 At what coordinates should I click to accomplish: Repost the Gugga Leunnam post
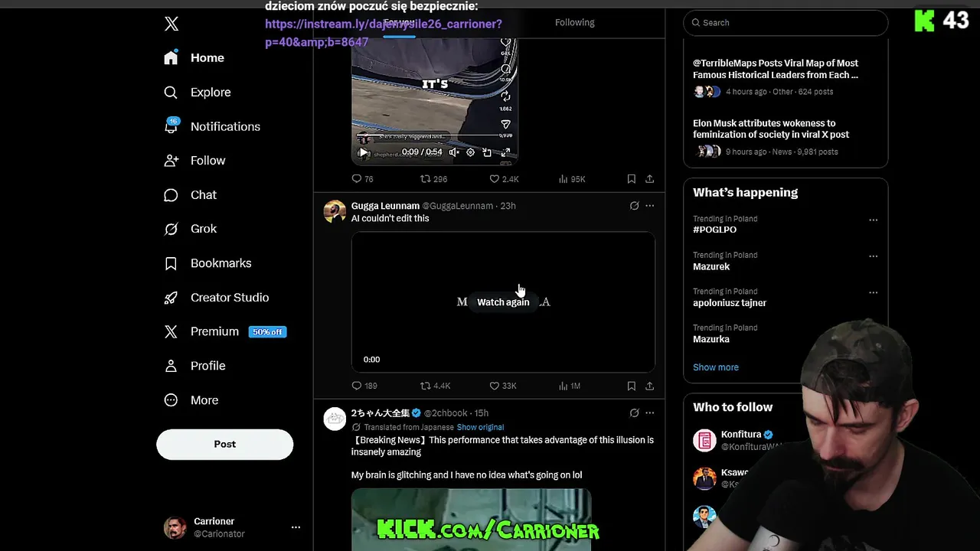(435, 386)
